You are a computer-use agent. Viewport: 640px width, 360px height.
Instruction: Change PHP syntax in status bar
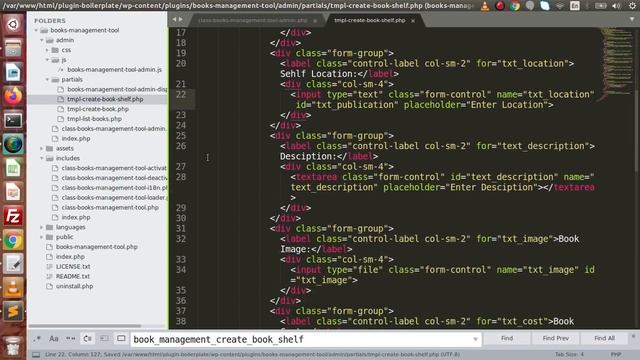(616, 354)
